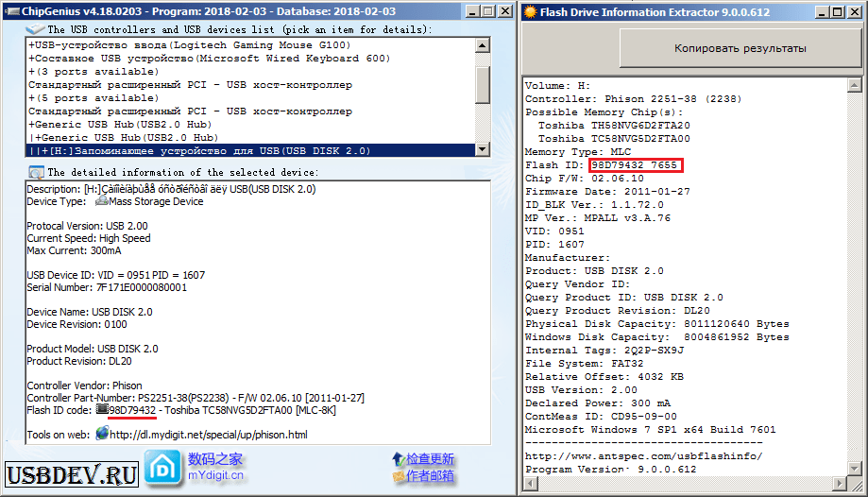Click the 检查更新 check update link
868x497 pixels.
430,459
